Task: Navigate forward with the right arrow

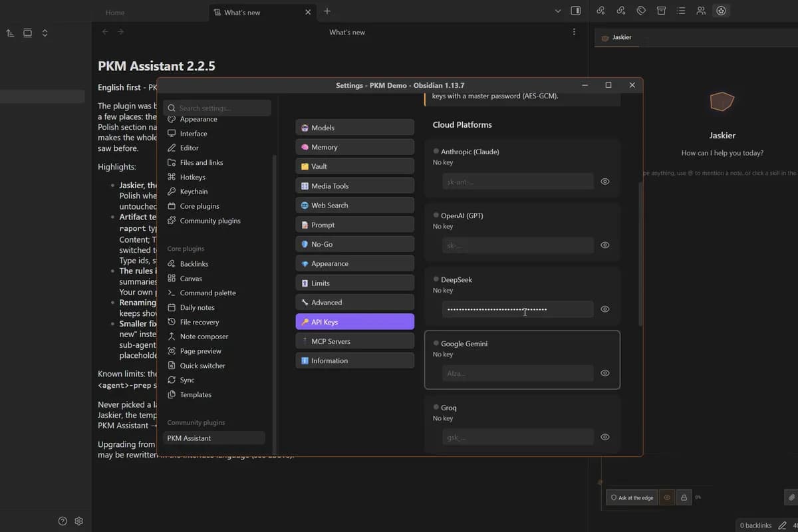Action: click(120, 32)
